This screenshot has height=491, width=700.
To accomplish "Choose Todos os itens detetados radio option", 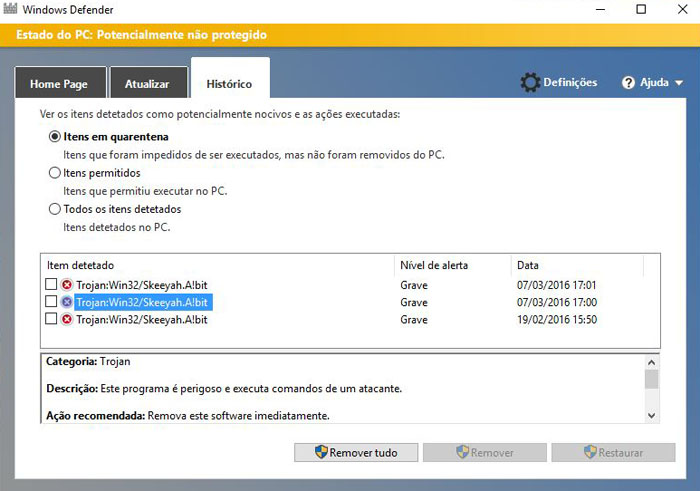I will [54, 209].
